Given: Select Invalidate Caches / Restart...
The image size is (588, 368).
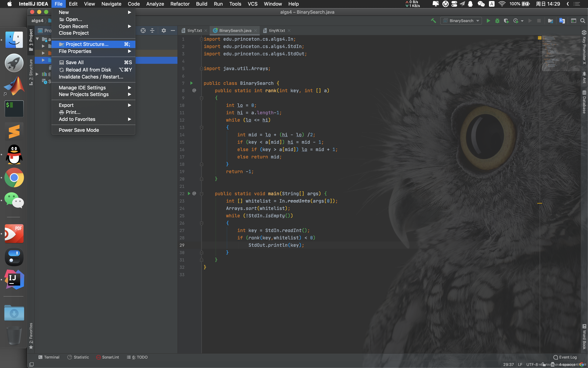Looking at the screenshot, I should pyautogui.click(x=93, y=77).
